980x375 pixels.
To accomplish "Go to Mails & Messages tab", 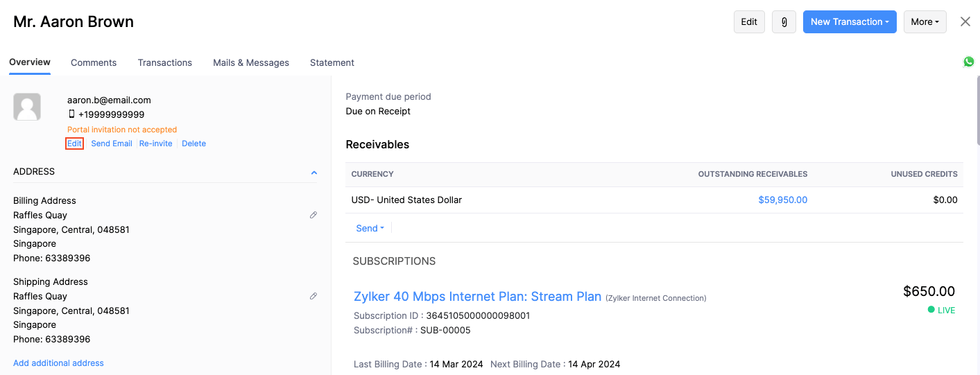I will [251, 62].
